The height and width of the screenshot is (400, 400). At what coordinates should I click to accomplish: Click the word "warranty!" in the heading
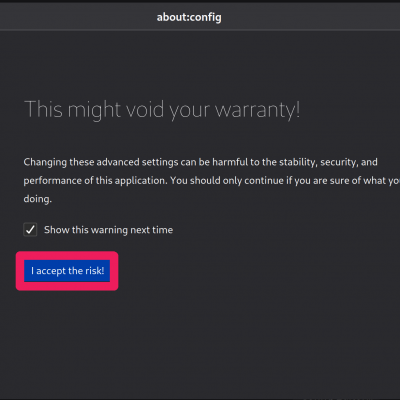click(x=258, y=110)
